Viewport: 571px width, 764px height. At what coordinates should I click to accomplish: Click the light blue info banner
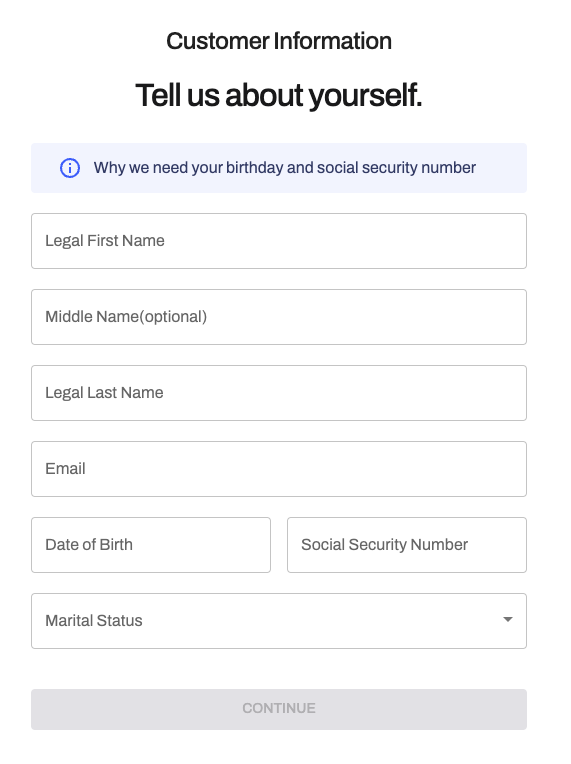click(x=279, y=168)
